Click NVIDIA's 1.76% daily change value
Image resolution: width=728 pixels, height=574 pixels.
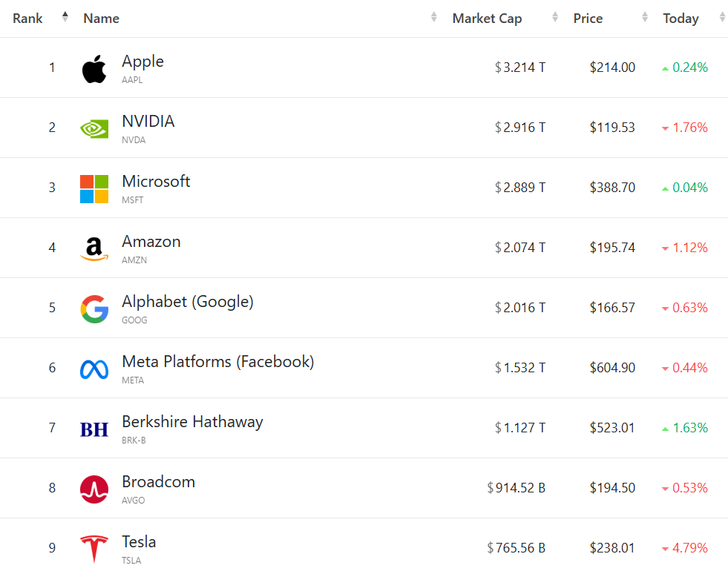coord(689,128)
